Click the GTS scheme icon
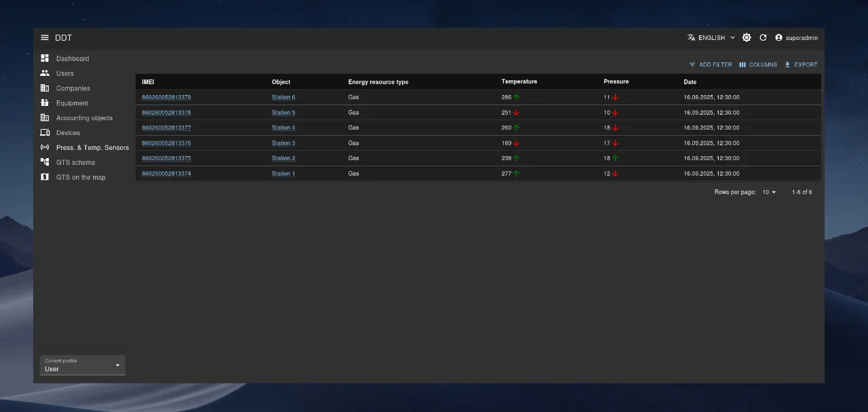 (45, 162)
